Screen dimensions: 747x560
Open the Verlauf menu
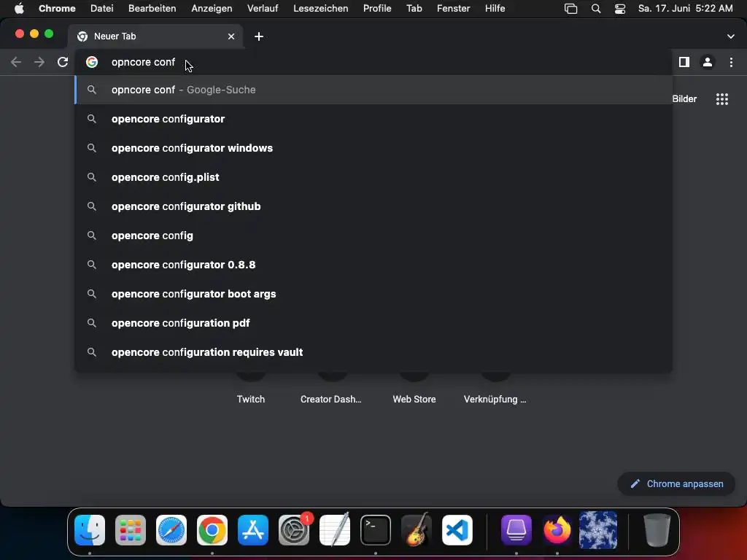(263, 8)
